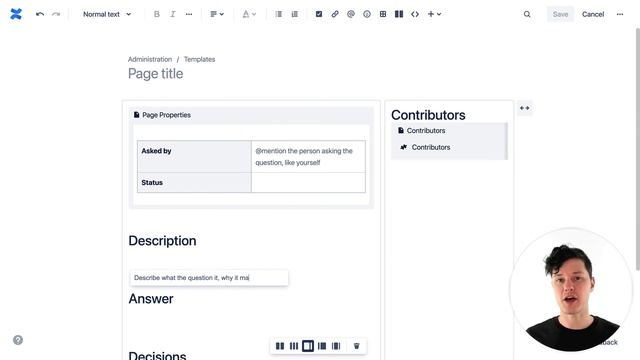Open the editor more actions menu

(620, 14)
